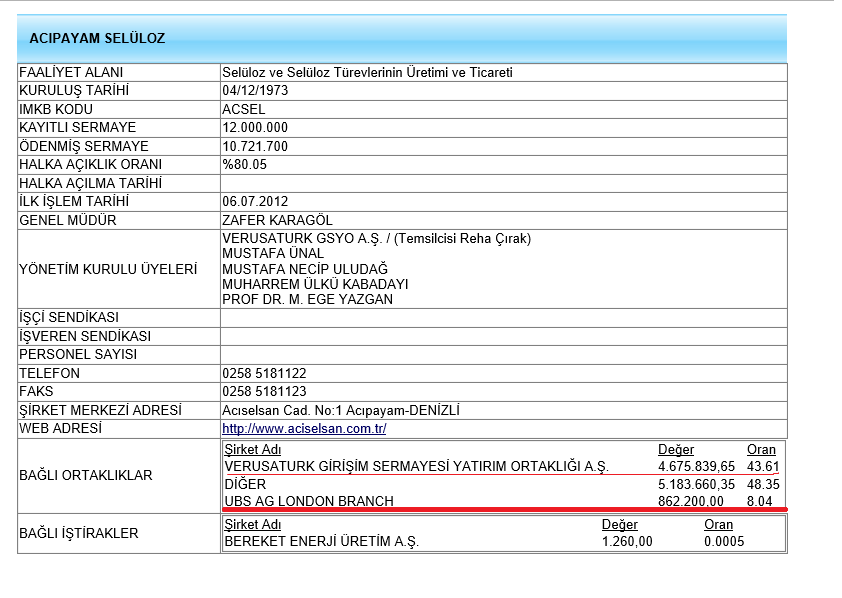Select the ratio 0.0005
The image size is (842, 598).
(724, 542)
